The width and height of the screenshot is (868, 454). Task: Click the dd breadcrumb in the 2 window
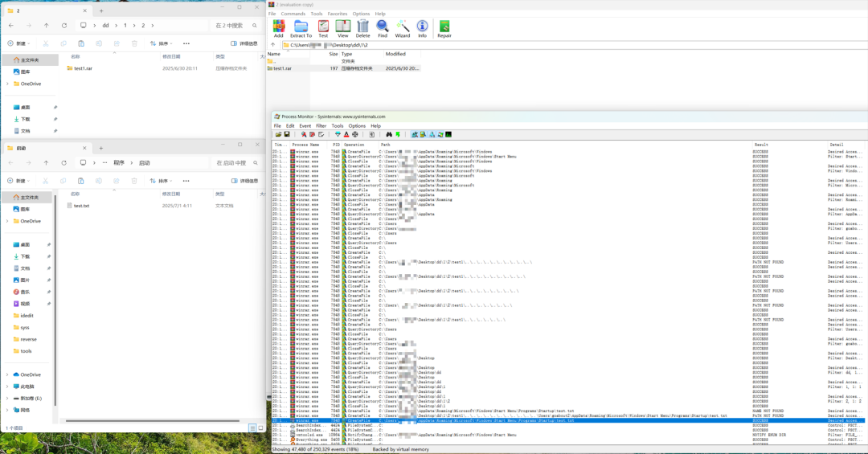[105, 26]
